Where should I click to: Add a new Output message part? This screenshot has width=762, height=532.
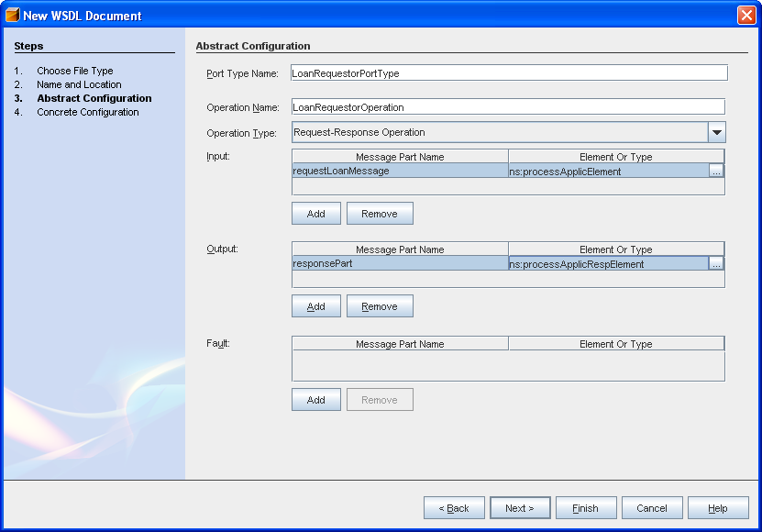(x=315, y=306)
